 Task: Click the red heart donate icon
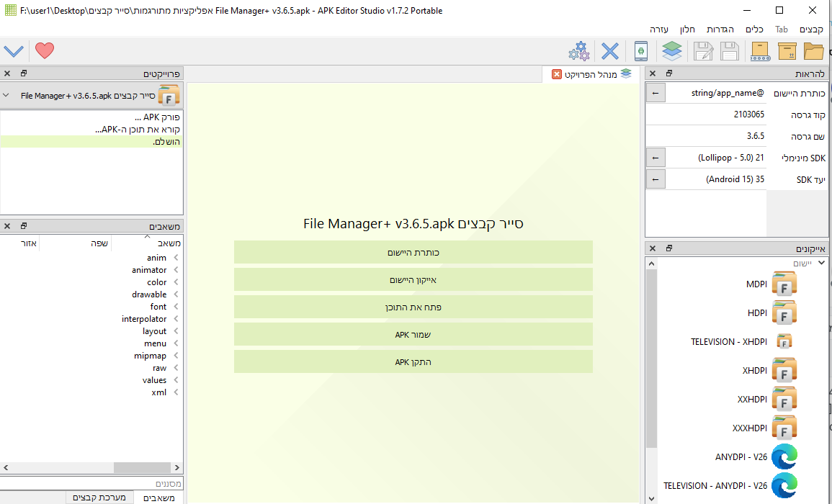point(45,51)
